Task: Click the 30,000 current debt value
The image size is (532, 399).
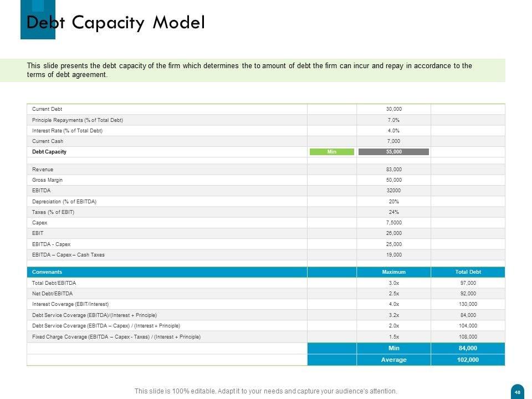Action: coord(393,109)
